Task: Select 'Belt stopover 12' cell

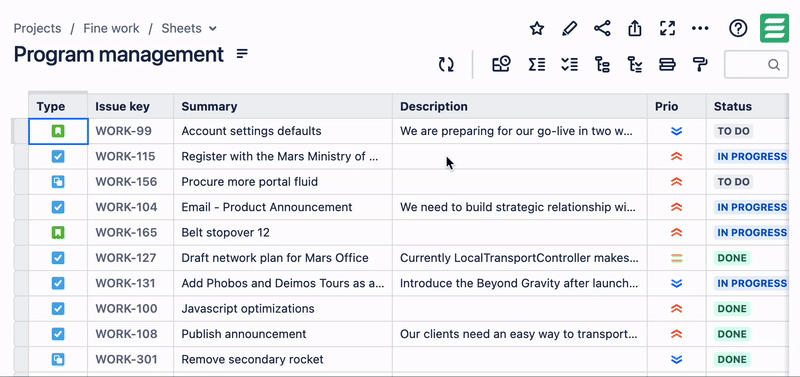Action: click(283, 233)
